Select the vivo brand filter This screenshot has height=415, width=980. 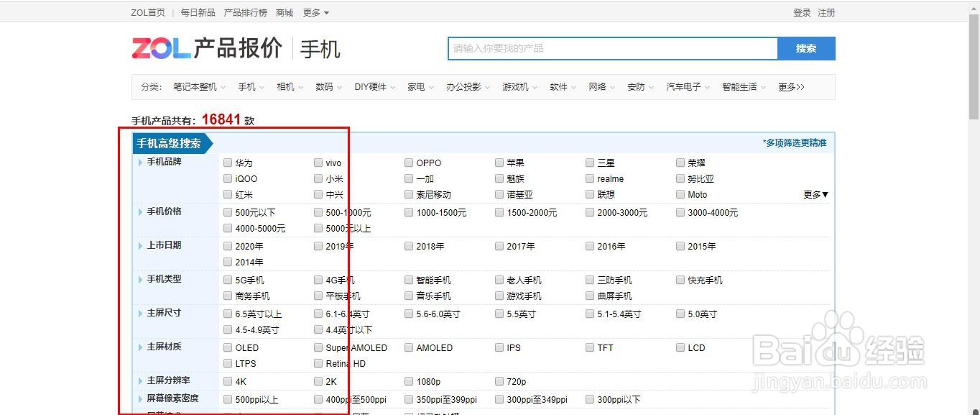[x=318, y=163]
